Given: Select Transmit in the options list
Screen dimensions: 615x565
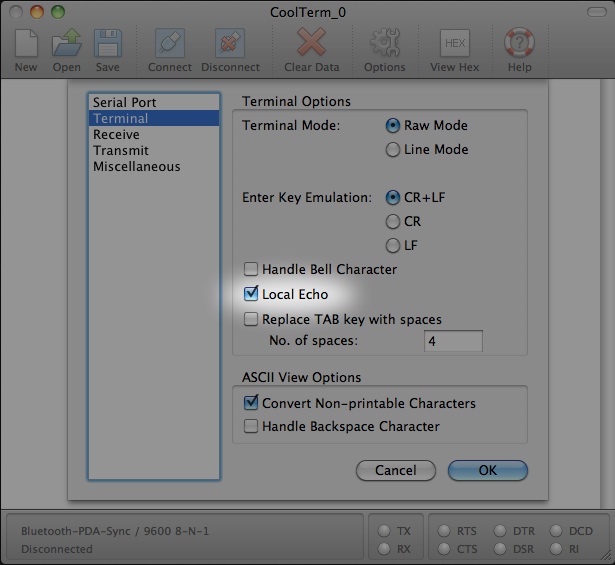Looking at the screenshot, I should 154,151.
